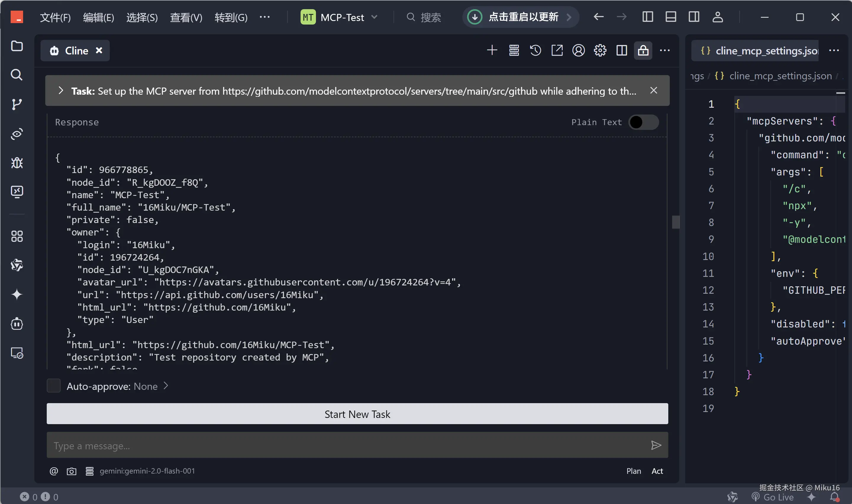This screenshot has width=852, height=504.
Task: Open the Search view in activity bar
Action: click(x=17, y=75)
